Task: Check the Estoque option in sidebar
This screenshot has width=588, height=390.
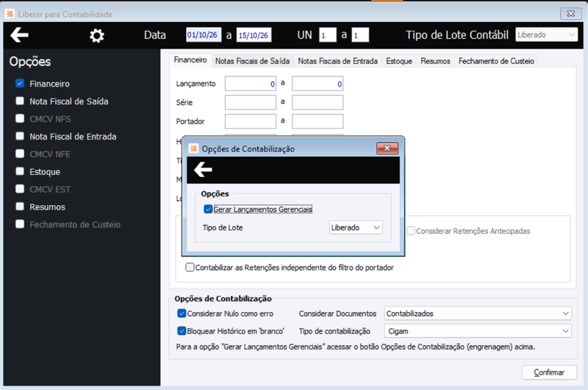Action: tap(20, 171)
